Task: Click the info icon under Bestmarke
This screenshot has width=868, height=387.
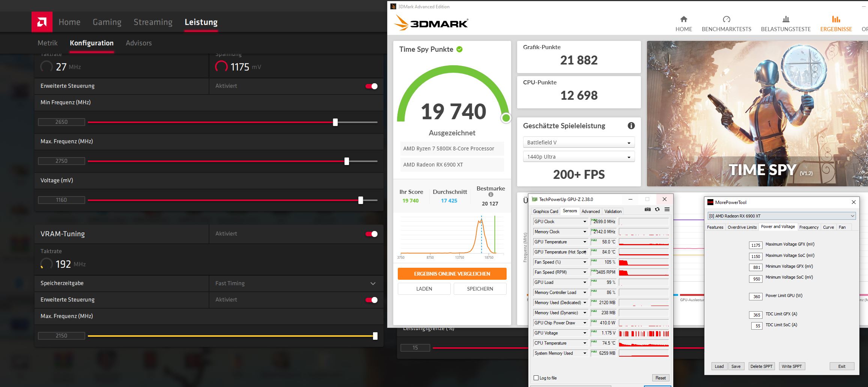Action: [x=491, y=195]
